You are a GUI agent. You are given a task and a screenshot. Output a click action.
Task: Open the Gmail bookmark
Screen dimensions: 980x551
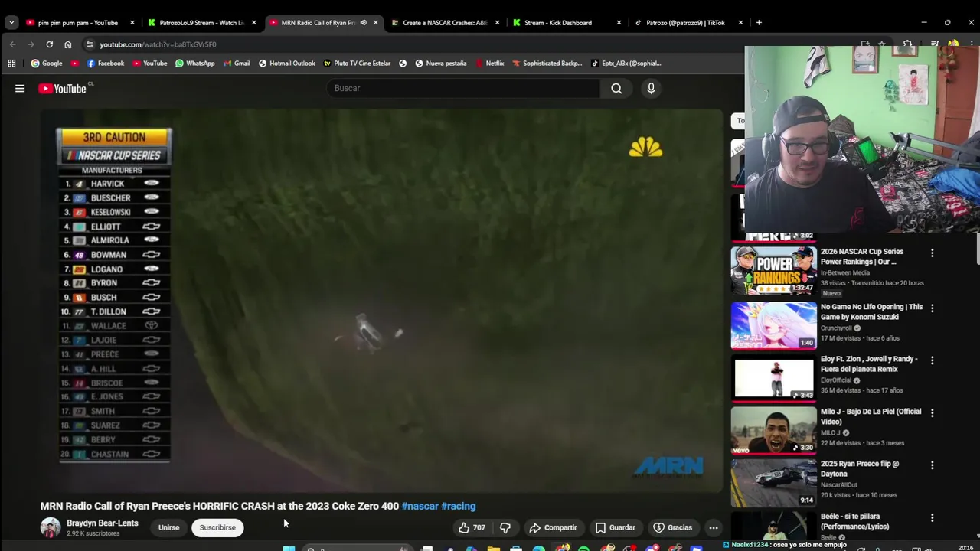237,64
